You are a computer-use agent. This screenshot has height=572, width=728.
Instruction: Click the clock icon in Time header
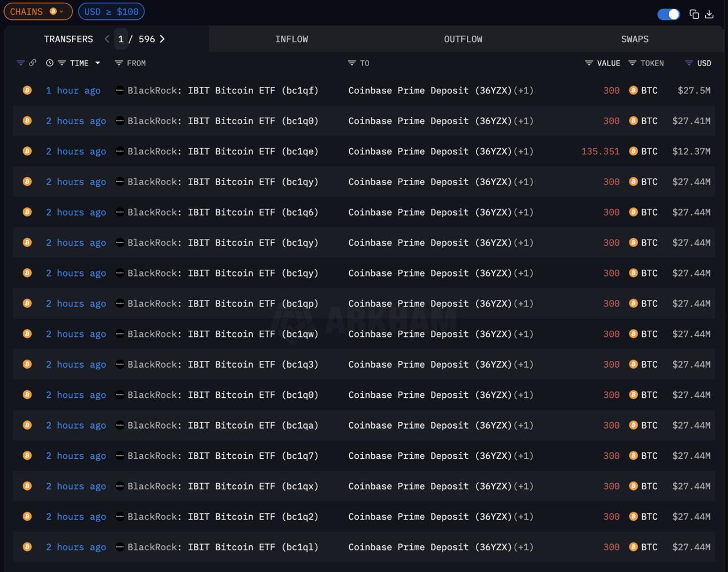(x=49, y=63)
